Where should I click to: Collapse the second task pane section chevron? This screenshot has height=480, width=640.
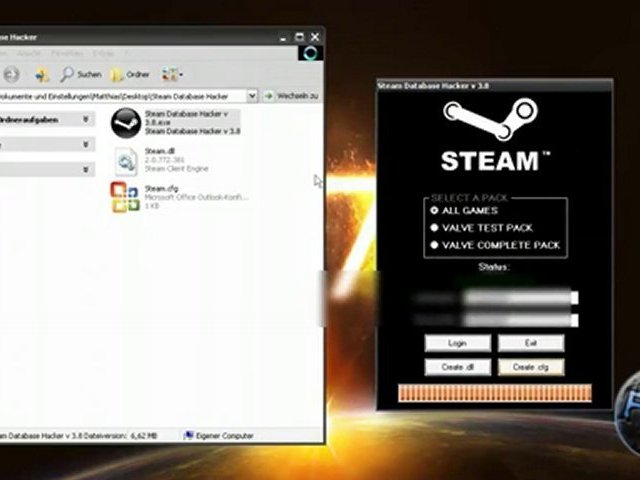coord(86,144)
